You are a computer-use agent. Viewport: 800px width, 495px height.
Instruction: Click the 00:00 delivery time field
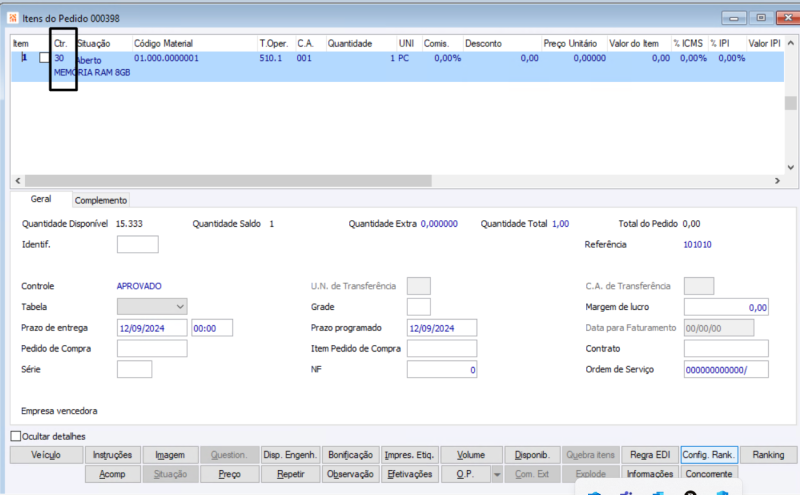(212, 328)
